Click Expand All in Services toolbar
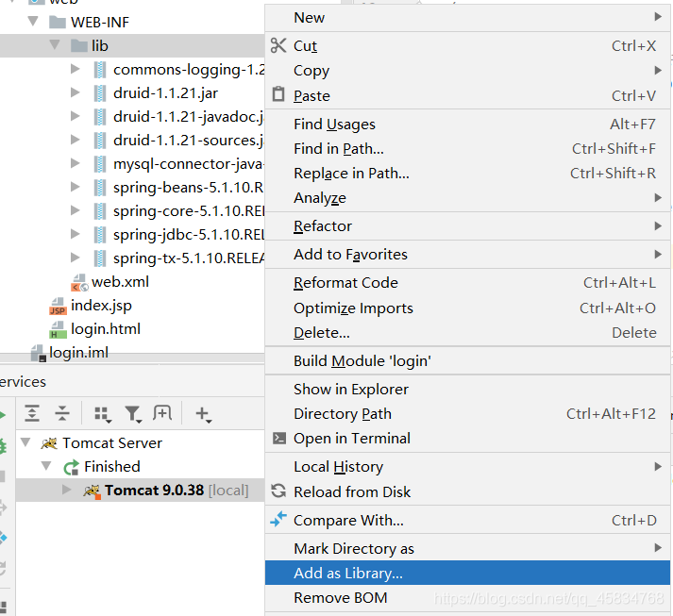The height and width of the screenshot is (616, 673). point(32,413)
